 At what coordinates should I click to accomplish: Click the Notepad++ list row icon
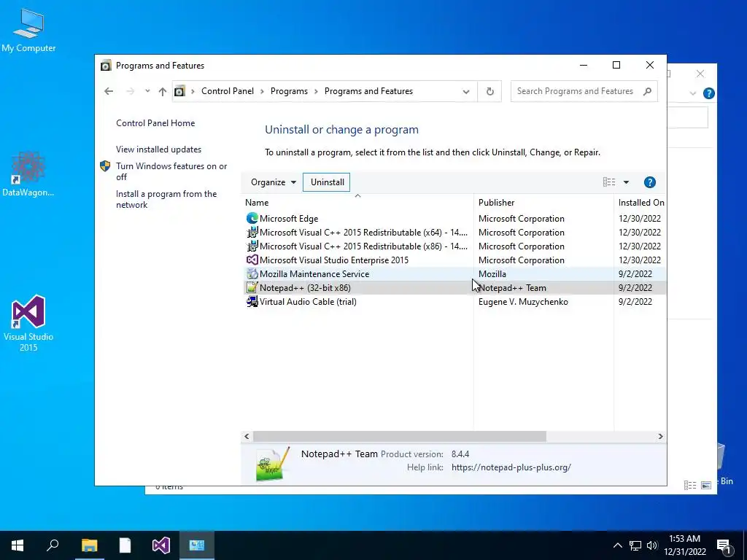point(252,287)
